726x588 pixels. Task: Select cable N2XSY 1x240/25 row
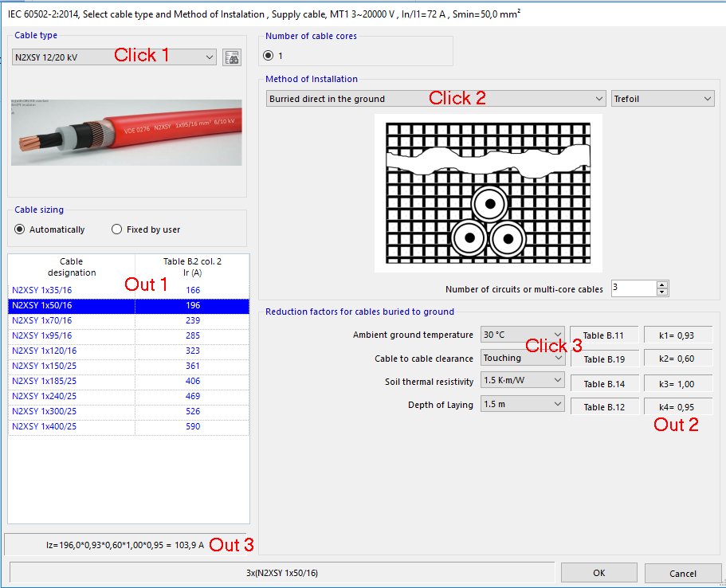[x=45, y=396]
